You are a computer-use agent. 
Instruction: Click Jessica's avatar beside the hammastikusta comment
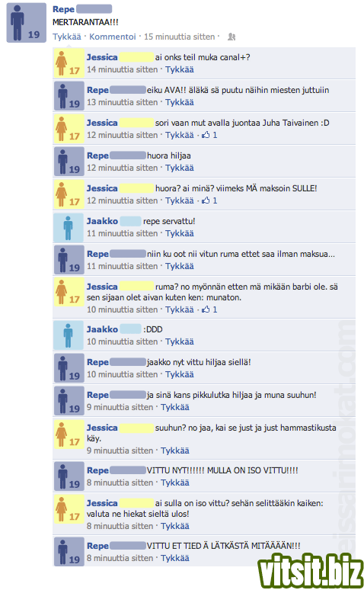[69, 434]
